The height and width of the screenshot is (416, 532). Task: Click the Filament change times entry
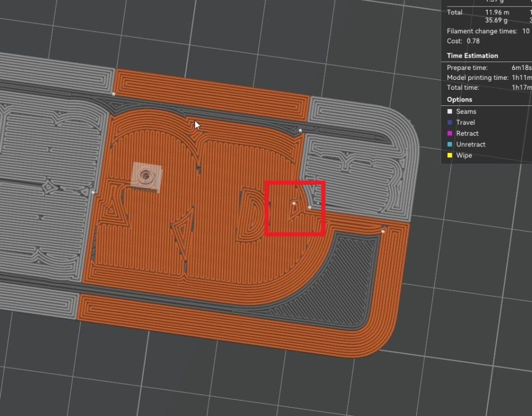pyautogui.click(x=488, y=31)
